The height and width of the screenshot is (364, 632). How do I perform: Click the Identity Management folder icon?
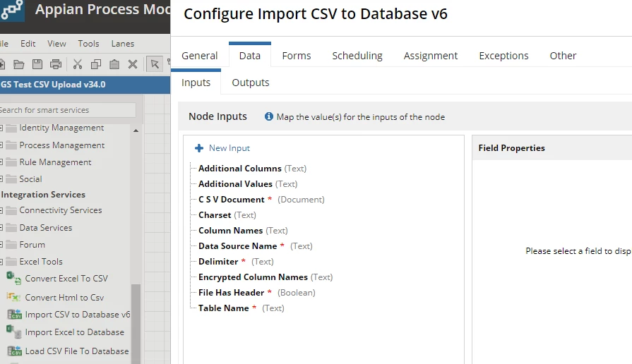12,128
